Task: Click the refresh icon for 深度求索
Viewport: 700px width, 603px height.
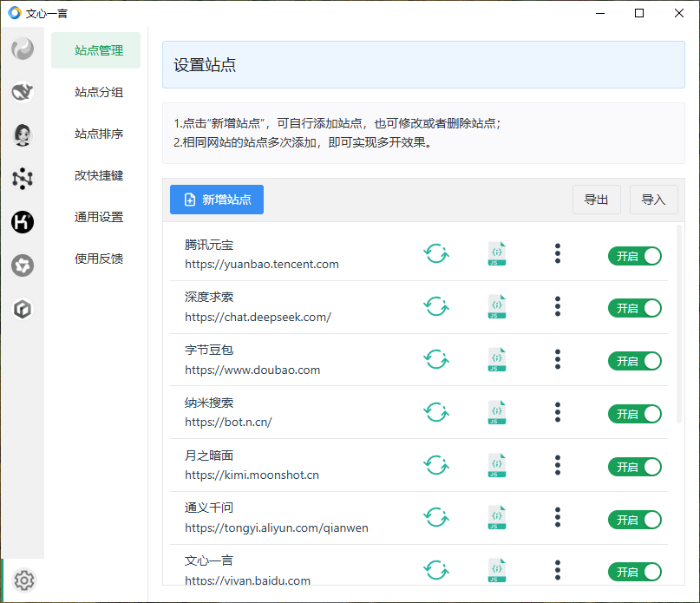Action: point(436,306)
